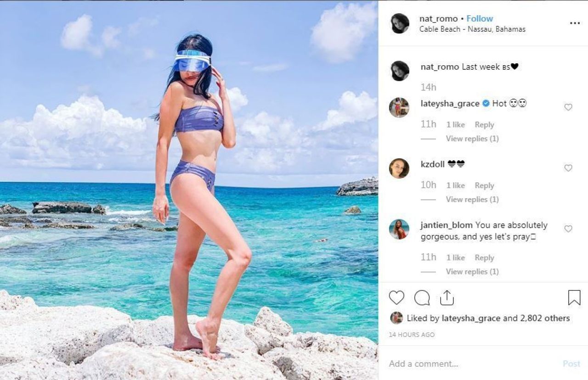
Task: Follow nat_romo
Action: (x=480, y=18)
